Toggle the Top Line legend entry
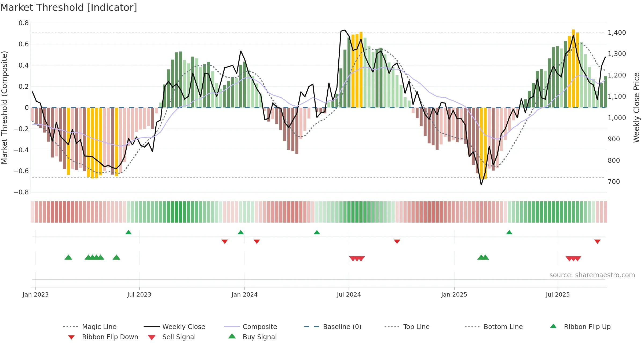This screenshot has width=644, height=362. tap(407, 327)
